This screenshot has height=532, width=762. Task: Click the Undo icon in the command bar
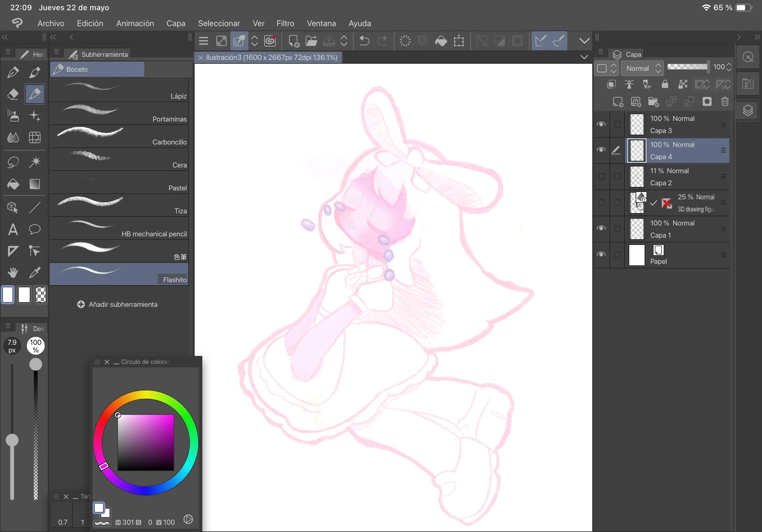(364, 41)
